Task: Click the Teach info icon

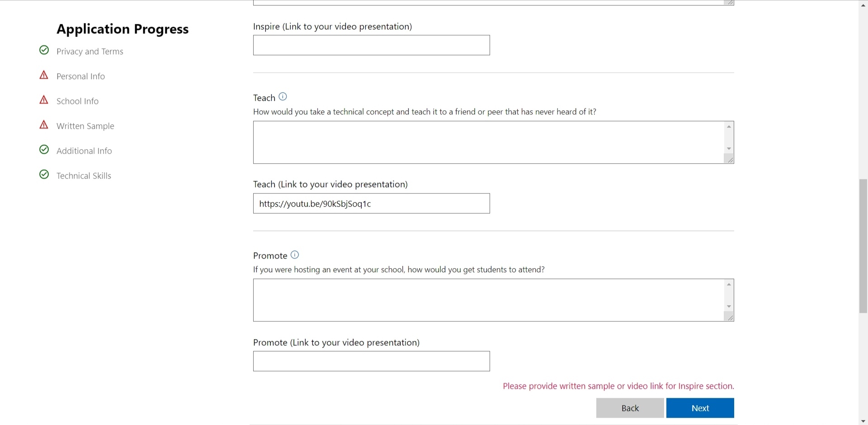Action: pos(283,96)
